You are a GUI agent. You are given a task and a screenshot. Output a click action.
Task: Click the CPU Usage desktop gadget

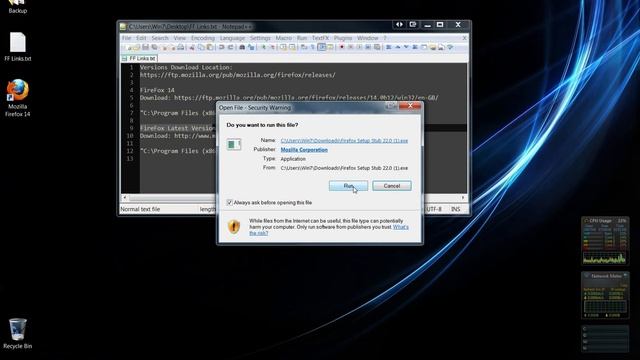[605, 241]
